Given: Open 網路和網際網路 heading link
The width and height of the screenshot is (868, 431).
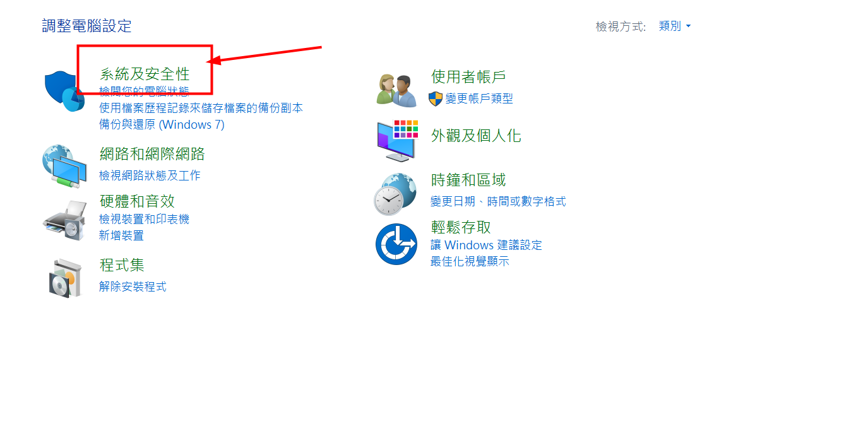Looking at the screenshot, I should (x=152, y=153).
